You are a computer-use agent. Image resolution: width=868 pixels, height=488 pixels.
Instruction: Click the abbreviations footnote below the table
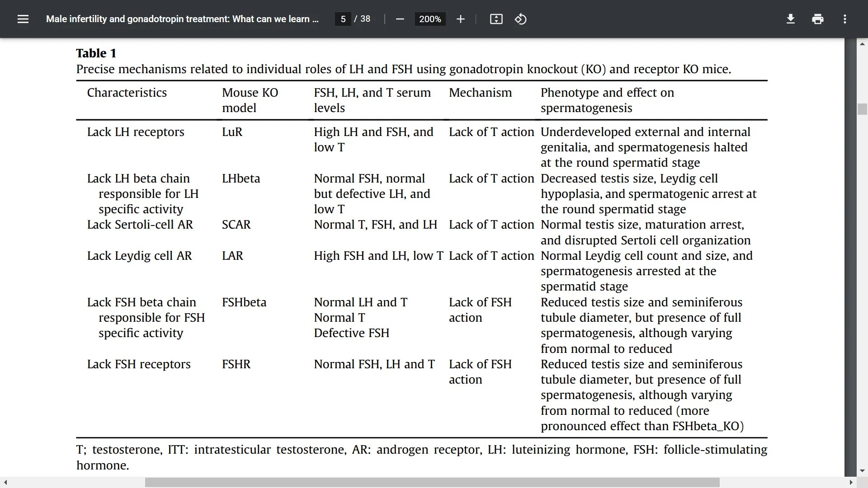[422, 457]
